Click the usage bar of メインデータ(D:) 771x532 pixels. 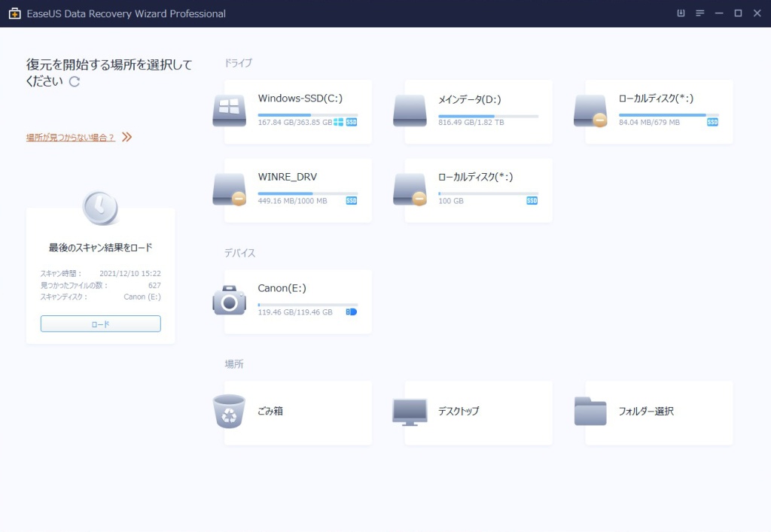(x=488, y=117)
